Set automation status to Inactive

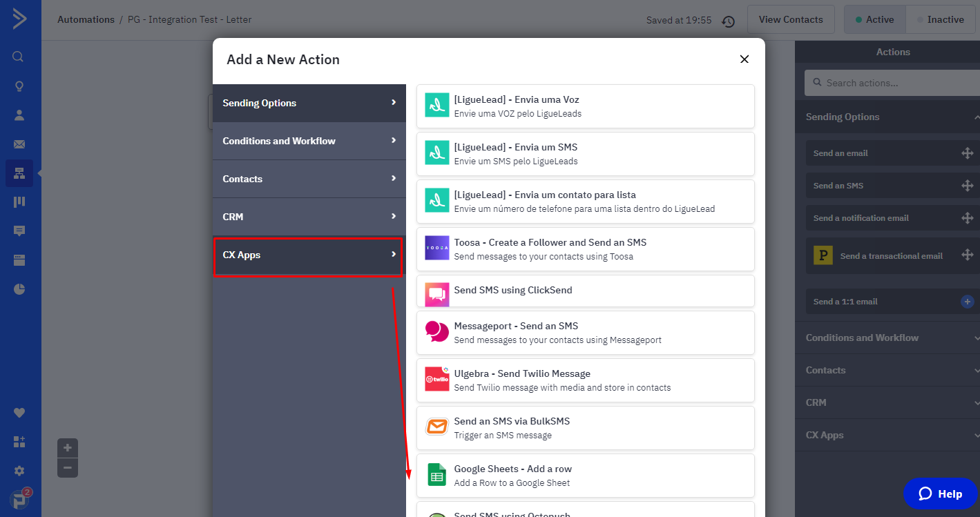pyautogui.click(x=939, y=20)
